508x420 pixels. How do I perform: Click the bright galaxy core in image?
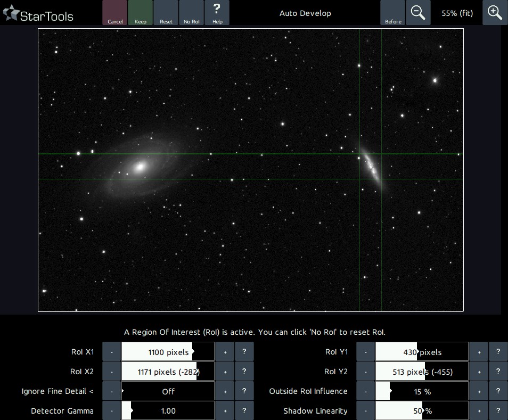[140, 167]
